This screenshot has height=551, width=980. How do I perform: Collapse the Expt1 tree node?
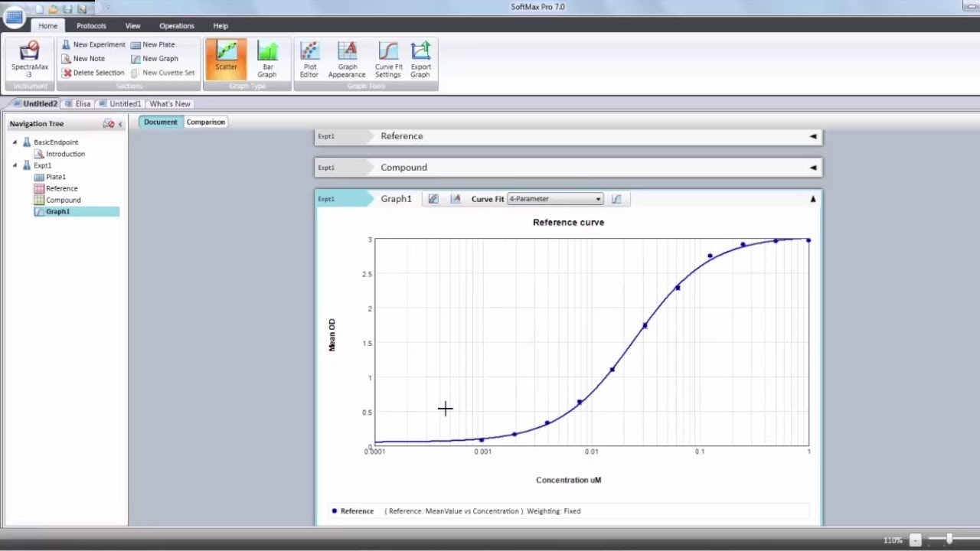(15, 165)
